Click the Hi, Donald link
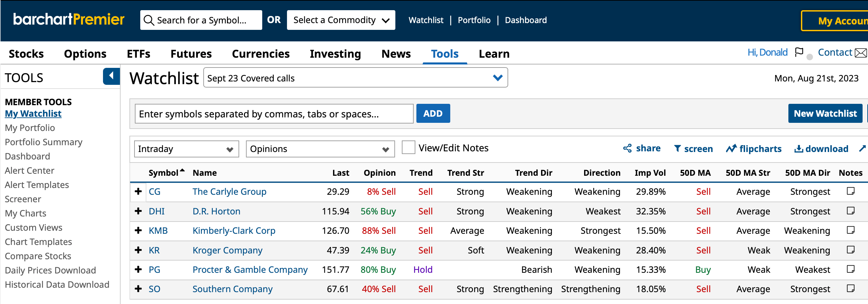Viewport: 868px width, 304px height. [767, 52]
